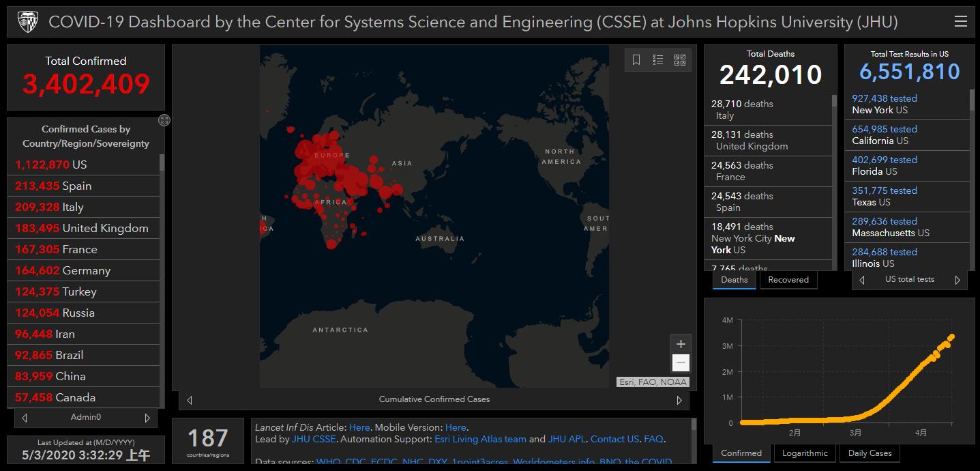The height and width of the screenshot is (471, 980).
Task: Show previous map layer before Cumulative Confirmed Cases
Action: 190,400
